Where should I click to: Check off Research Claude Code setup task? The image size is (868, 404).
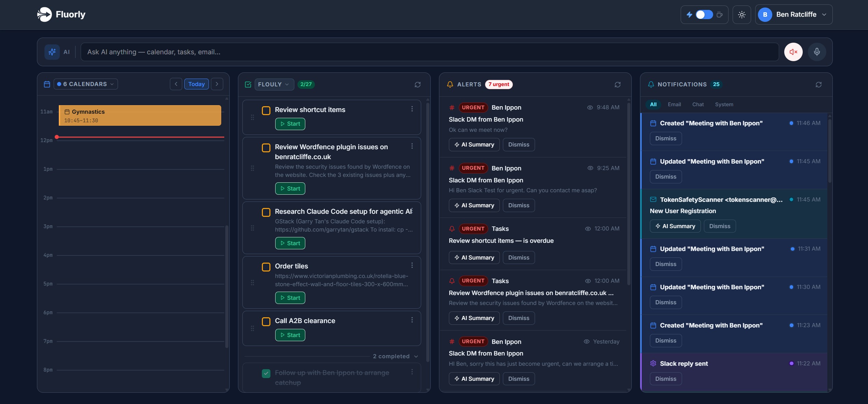pyautogui.click(x=266, y=212)
